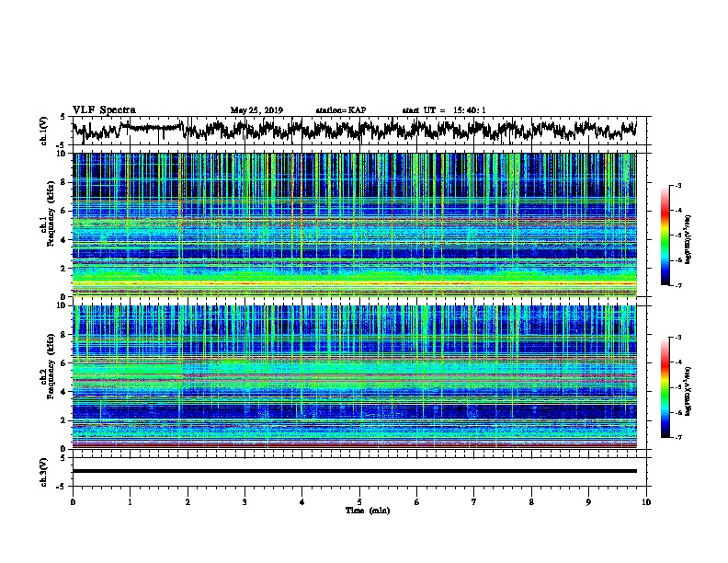Click the "ch.3(V)" axis label
The width and height of the screenshot is (728, 563).
tap(44, 472)
